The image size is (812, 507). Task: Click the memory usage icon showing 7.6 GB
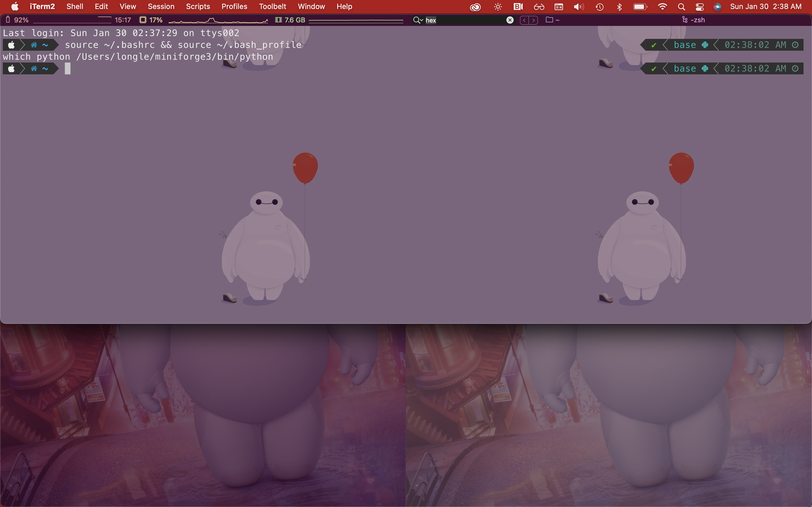pos(278,20)
